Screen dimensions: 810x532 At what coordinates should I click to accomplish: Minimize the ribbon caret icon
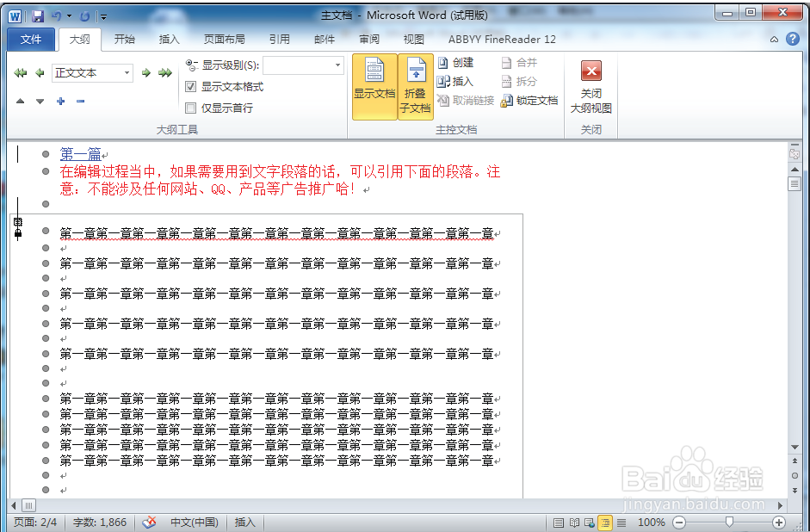[774, 40]
